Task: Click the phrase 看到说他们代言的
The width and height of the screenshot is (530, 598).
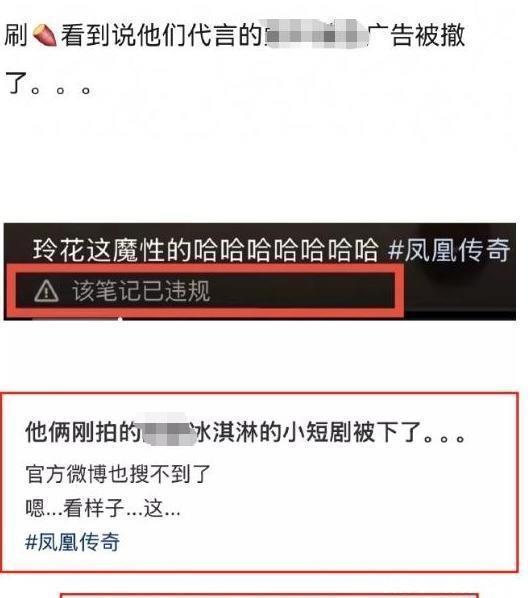Action: click(162, 35)
